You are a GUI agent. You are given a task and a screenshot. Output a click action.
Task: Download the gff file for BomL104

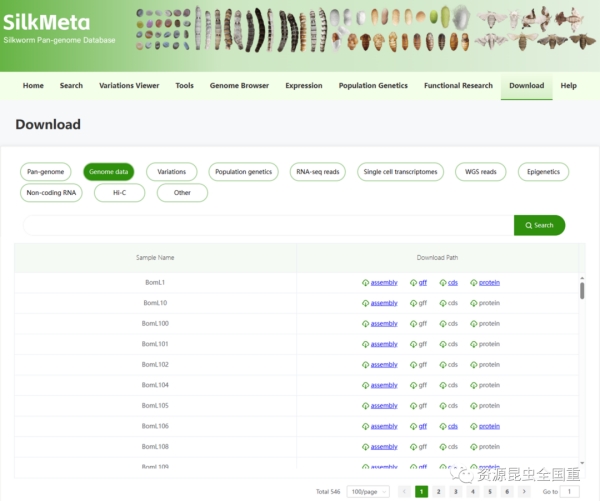click(x=422, y=385)
